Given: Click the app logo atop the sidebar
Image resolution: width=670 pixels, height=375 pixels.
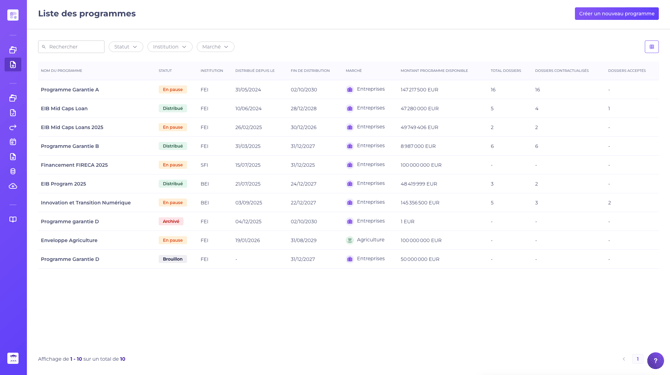Looking at the screenshot, I should pos(13,15).
